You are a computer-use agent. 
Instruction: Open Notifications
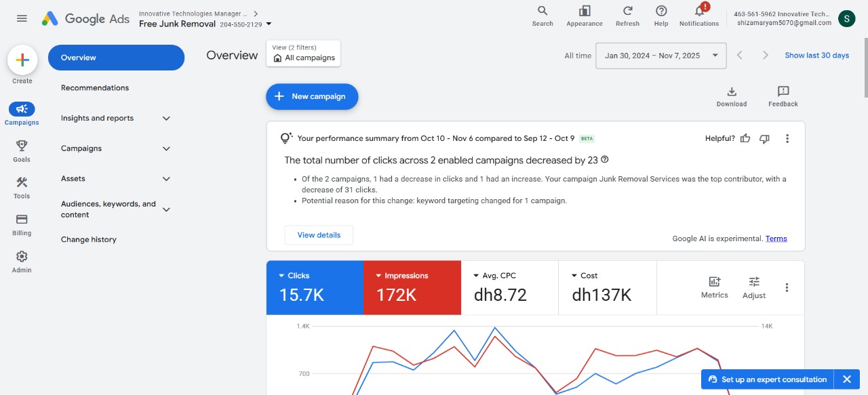click(x=698, y=15)
